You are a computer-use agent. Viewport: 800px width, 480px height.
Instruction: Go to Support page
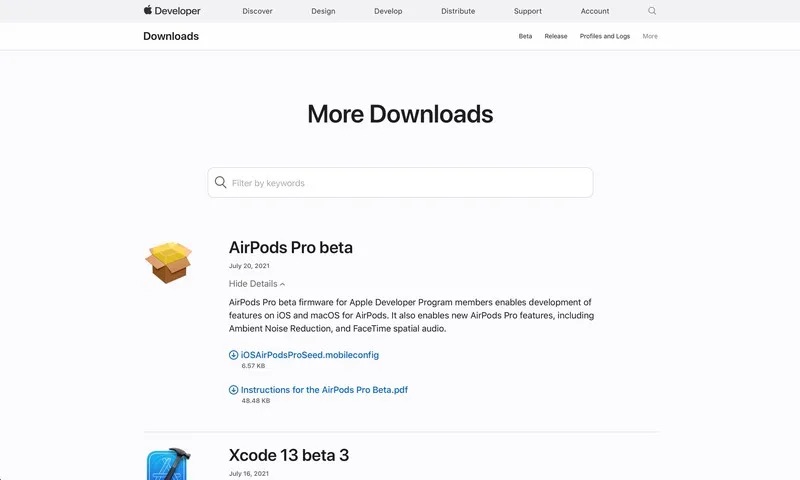[x=528, y=11]
